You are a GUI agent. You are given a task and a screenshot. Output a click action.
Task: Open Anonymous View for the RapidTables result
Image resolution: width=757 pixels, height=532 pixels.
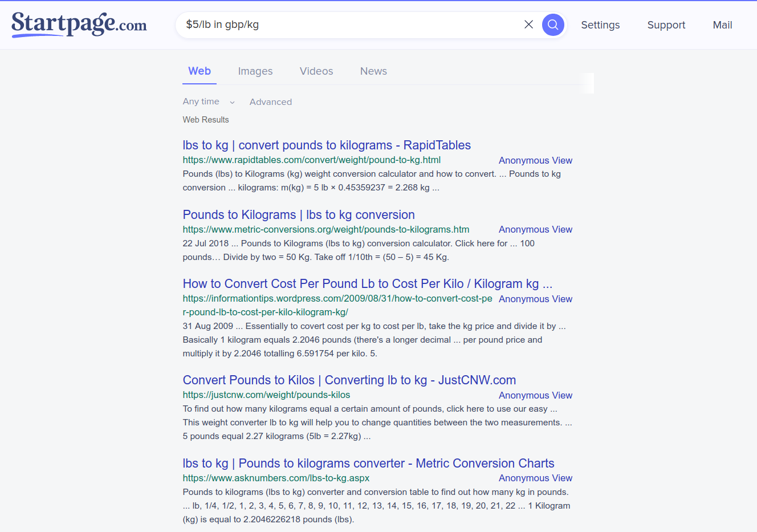[535, 161]
